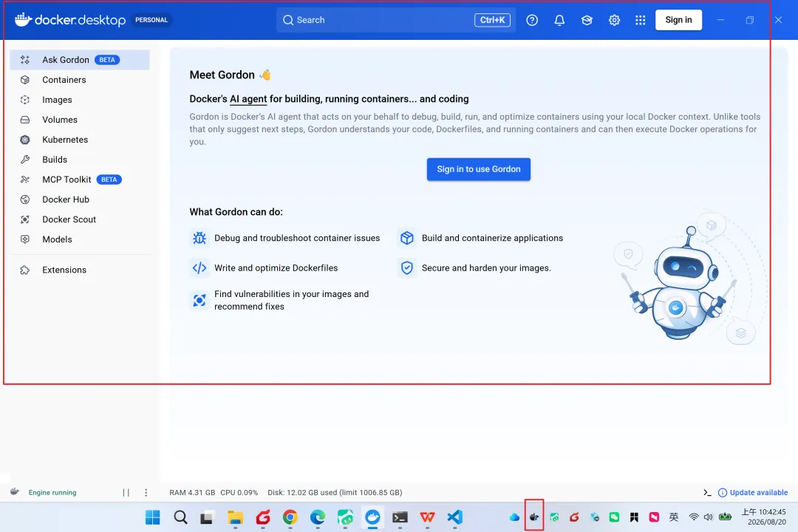Click the Ctrl+K shortcut badge
Image resolution: width=798 pixels, height=532 pixels.
click(x=492, y=20)
